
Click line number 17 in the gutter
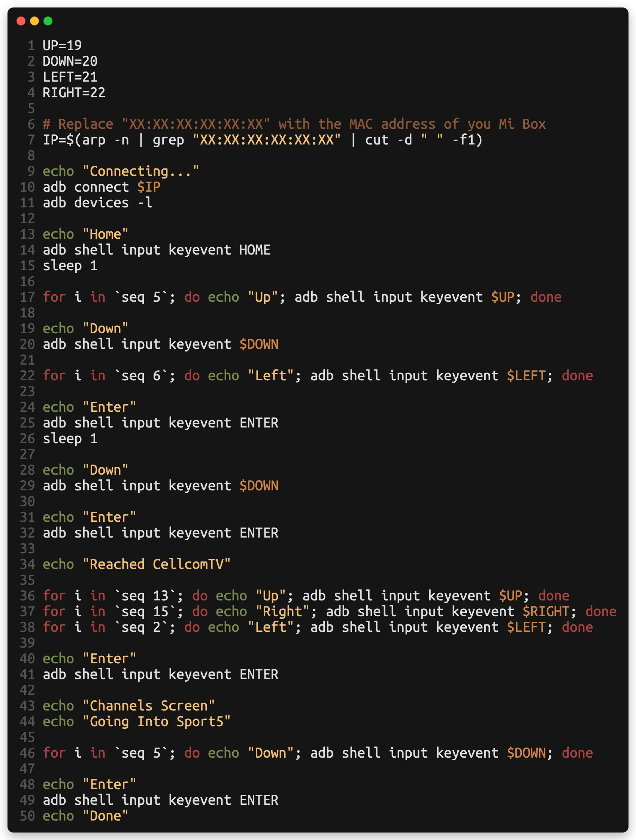point(27,297)
